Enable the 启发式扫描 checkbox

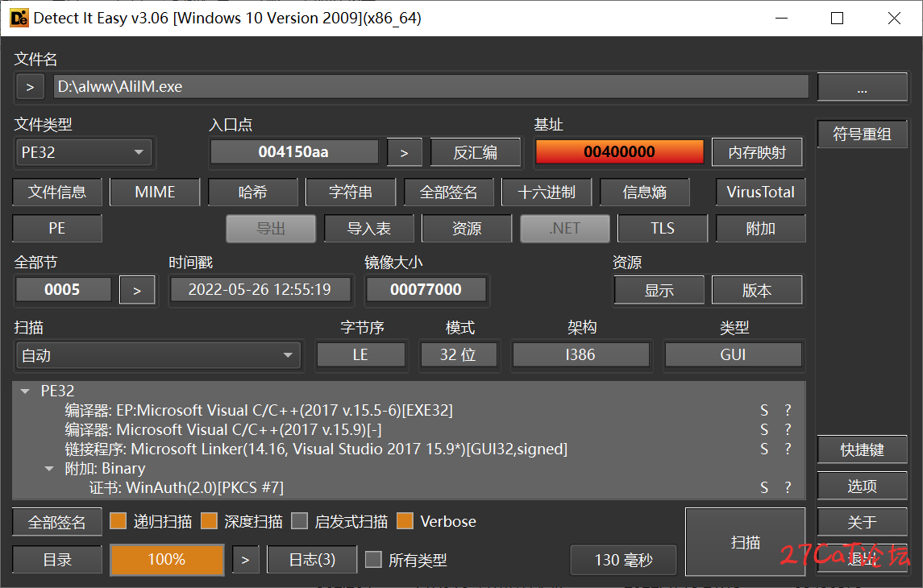point(300,521)
